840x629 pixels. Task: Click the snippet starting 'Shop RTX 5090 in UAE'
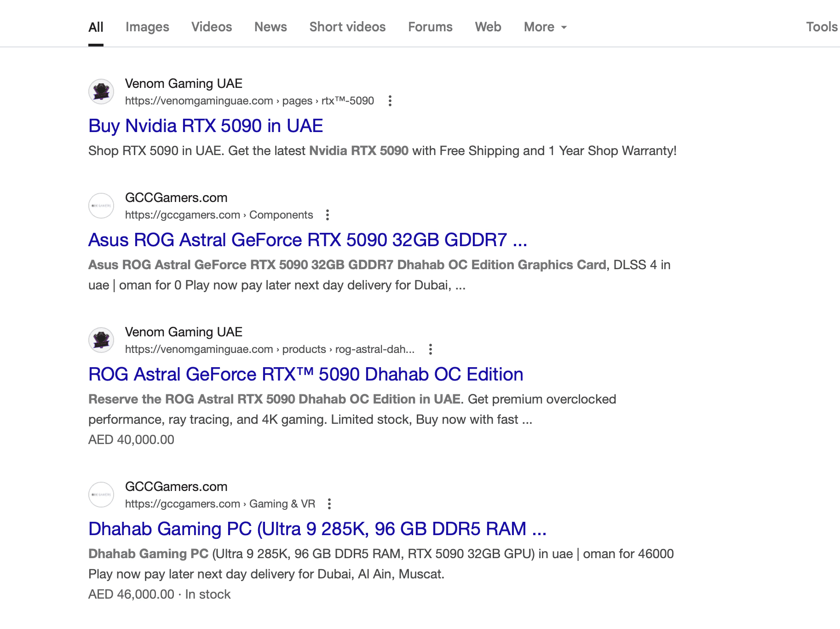(x=382, y=150)
